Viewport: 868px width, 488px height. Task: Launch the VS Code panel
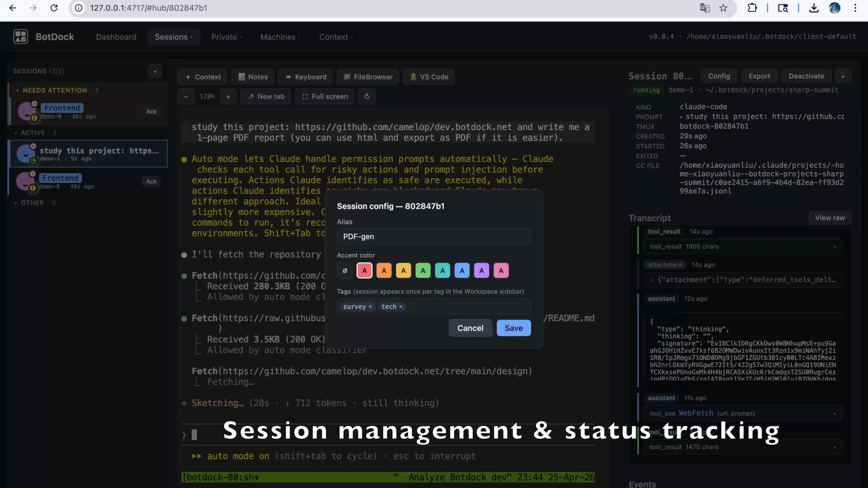(x=429, y=77)
